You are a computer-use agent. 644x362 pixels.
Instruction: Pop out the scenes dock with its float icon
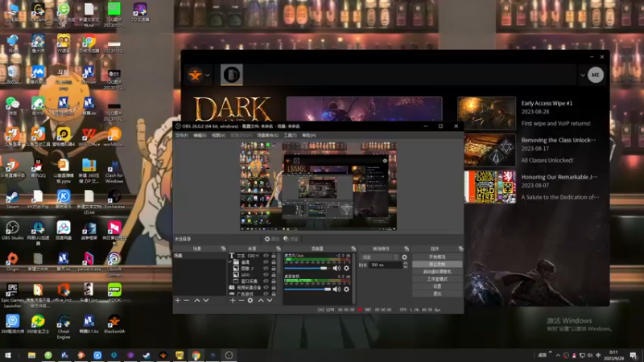[x=223, y=249]
